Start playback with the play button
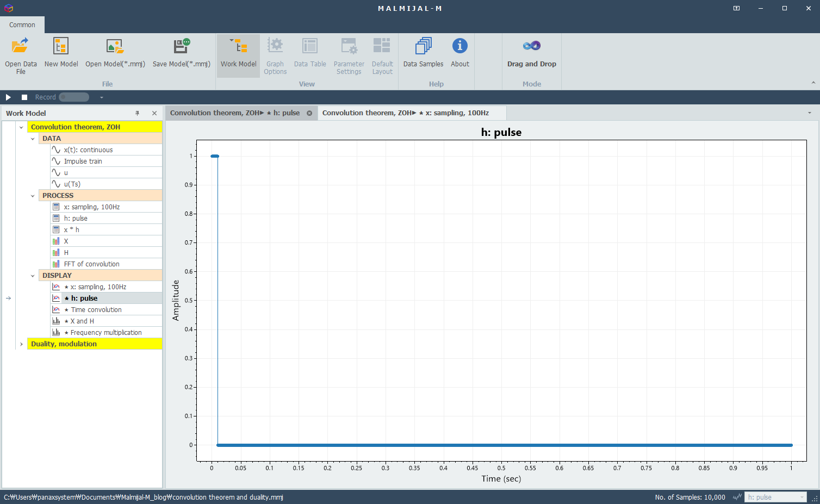Screen dimensions: 820x504 pos(8,97)
